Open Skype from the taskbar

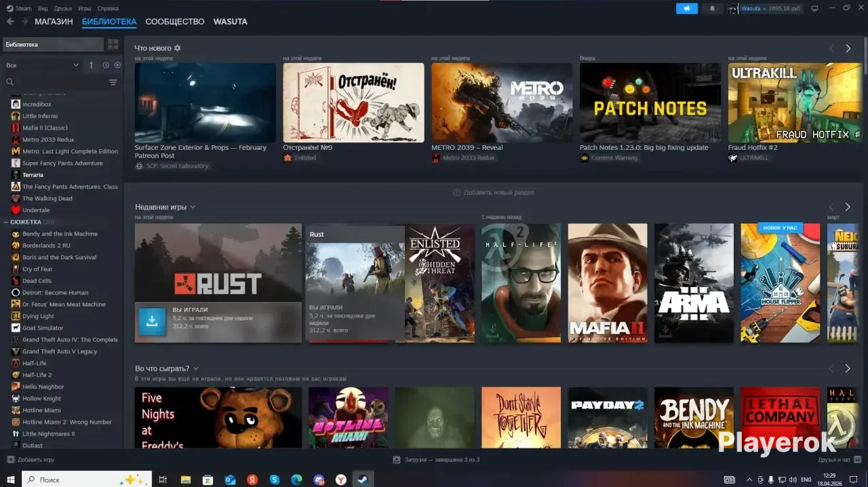point(274,480)
